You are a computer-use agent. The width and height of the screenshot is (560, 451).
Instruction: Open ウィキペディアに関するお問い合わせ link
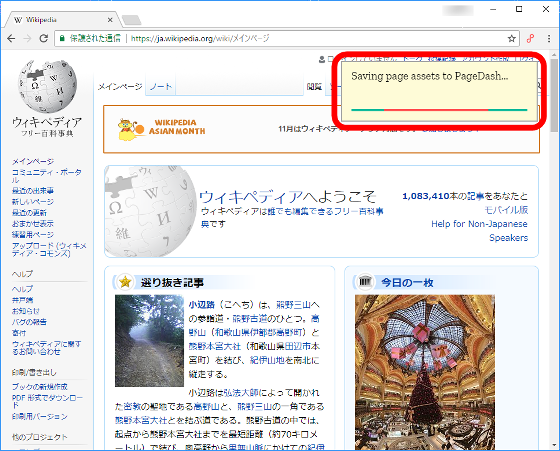pyautogui.click(x=46, y=348)
